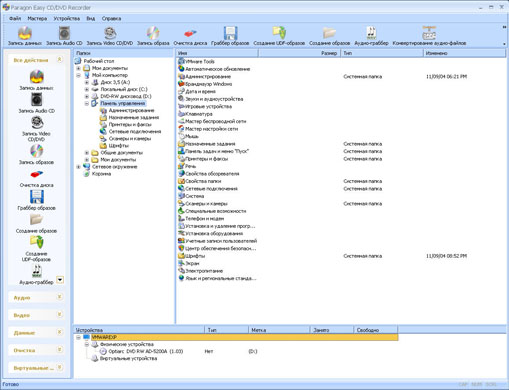Sort file list by Размер column

tap(299, 53)
